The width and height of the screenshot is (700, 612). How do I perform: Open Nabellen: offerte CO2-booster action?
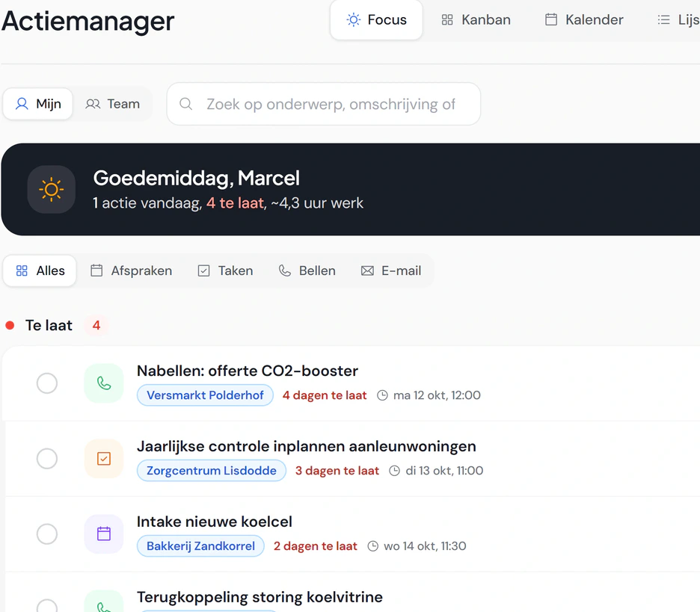point(248,371)
